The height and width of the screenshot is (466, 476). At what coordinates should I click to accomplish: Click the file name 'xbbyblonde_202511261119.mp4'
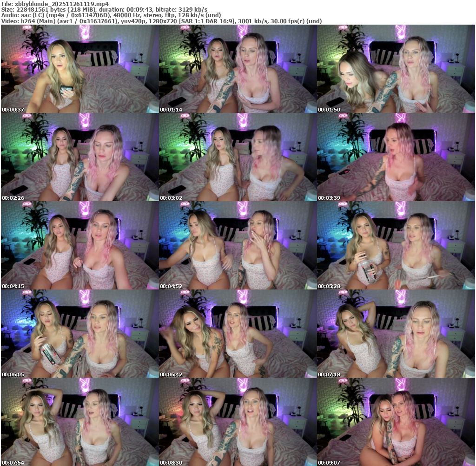click(x=62, y=4)
